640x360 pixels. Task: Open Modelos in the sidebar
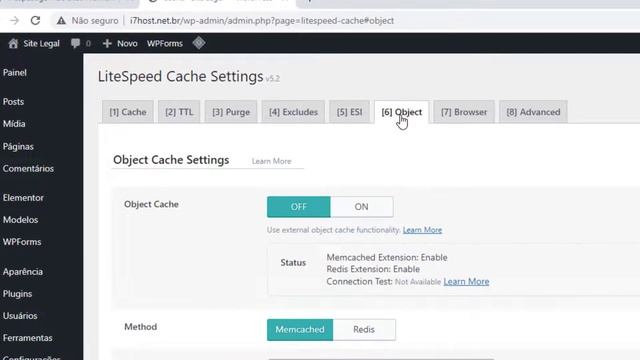(20, 220)
